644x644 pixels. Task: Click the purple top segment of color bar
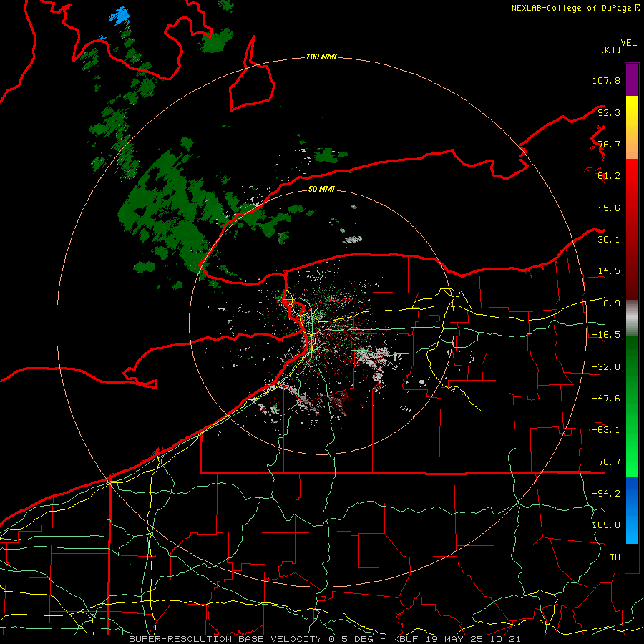tap(632, 79)
